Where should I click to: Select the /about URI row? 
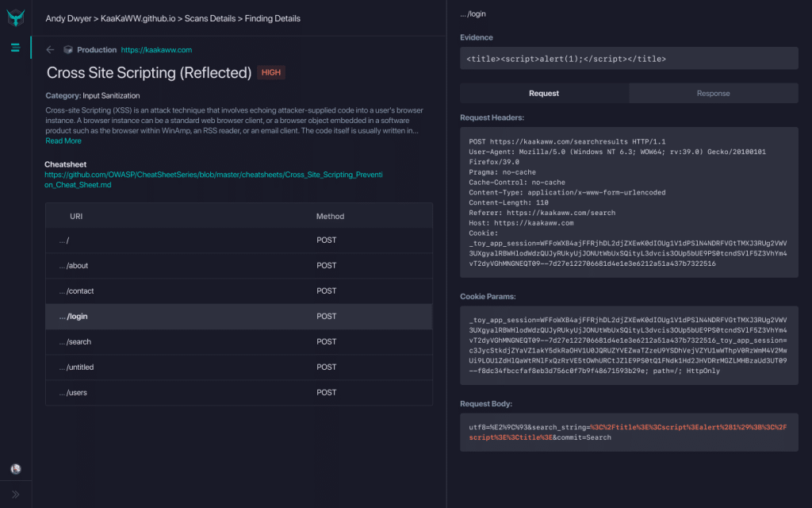(x=239, y=265)
